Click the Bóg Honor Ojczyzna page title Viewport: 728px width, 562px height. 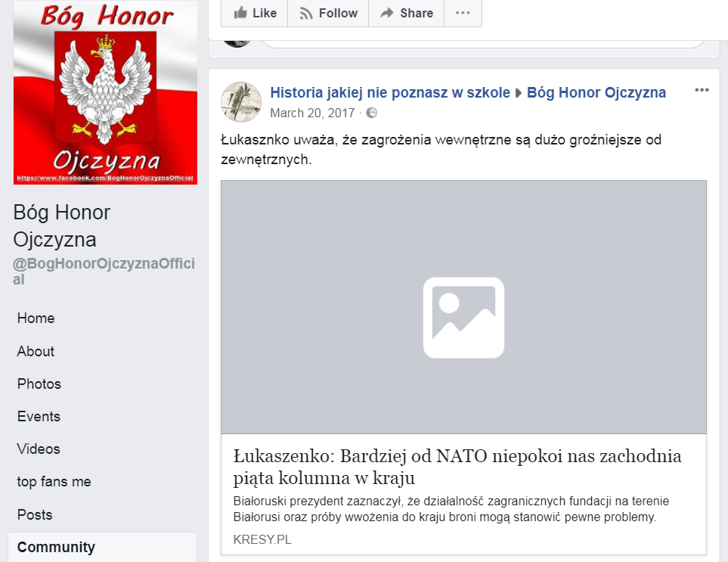[x=62, y=225]
